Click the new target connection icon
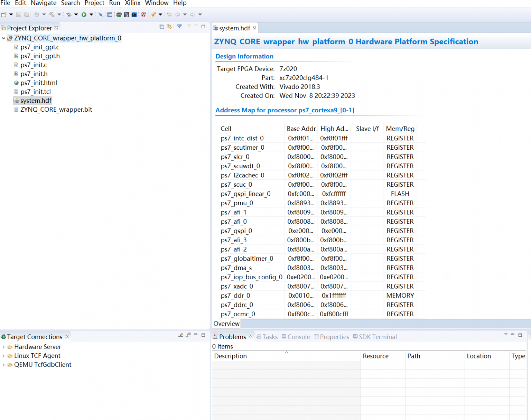The image size is (531, 420). 180,335
